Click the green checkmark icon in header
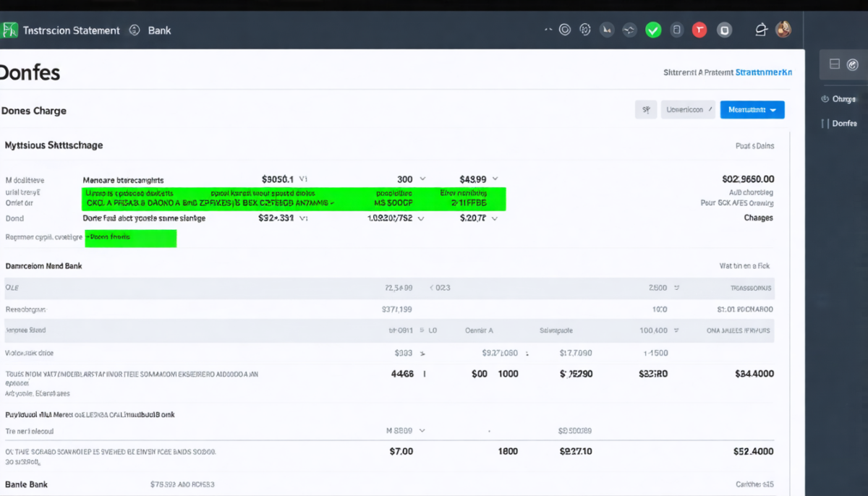This screenshot has width=868, height=496. click(653, 30)
